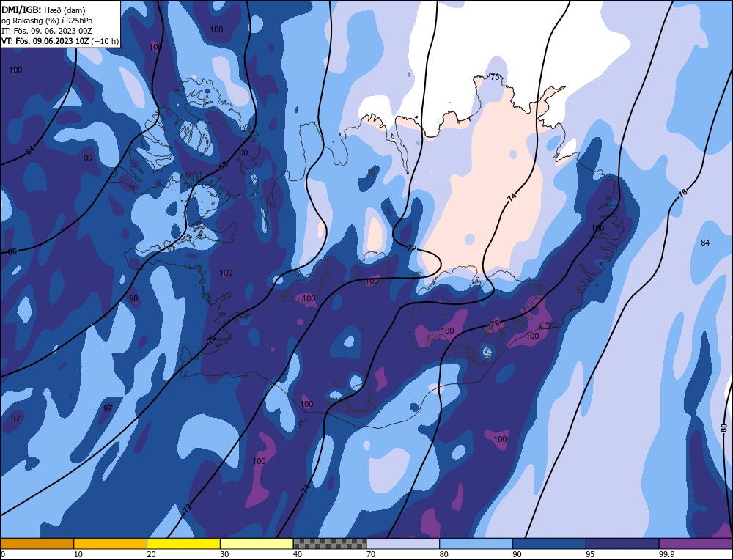Click the legend tick label '99.9'
This screenshot has height=560, width=733.
coord(666,554)
